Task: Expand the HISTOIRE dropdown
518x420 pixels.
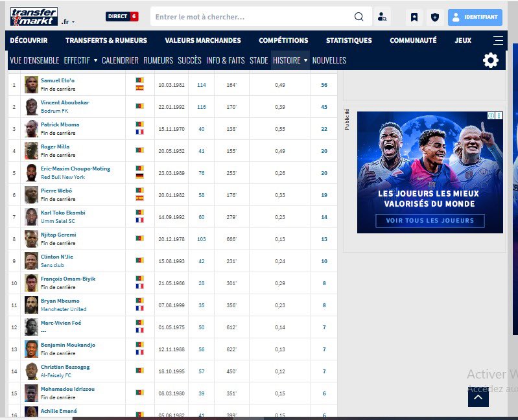Action: tap(290, 60)
